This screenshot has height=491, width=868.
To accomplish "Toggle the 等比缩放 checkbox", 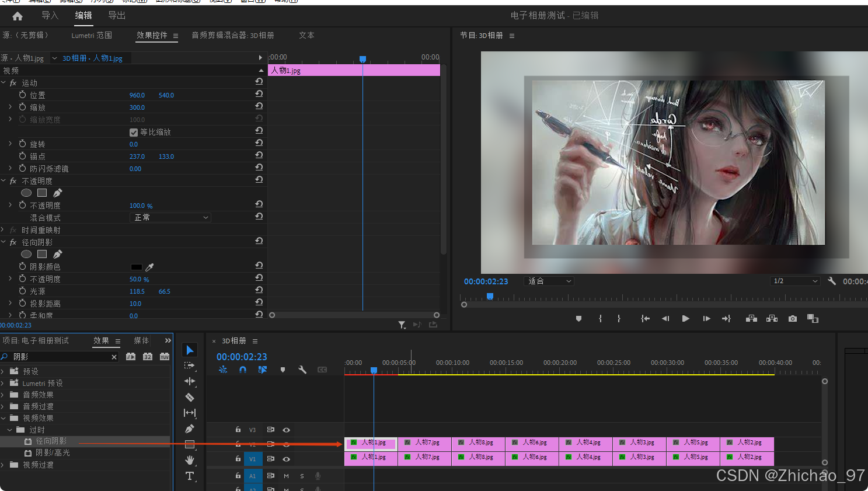I will pyautogui.click(x=134, y=133).
